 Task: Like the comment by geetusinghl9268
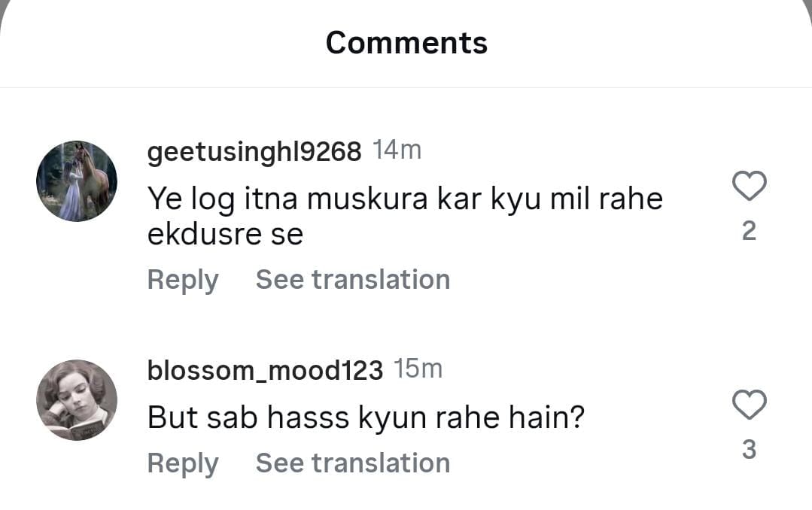[749, 187]
